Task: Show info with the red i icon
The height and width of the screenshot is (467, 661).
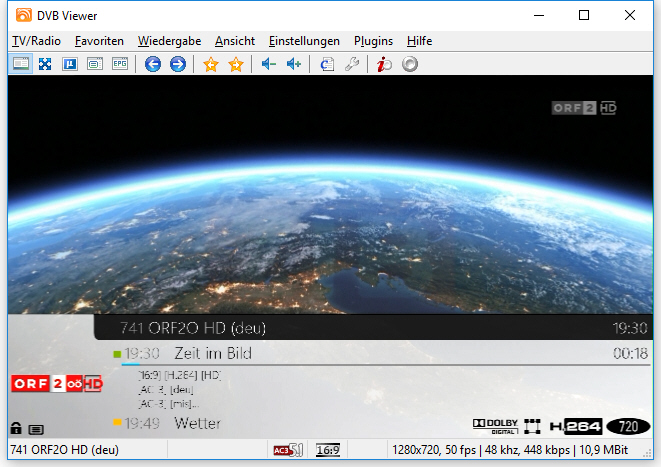Action: tap(384, 64)
